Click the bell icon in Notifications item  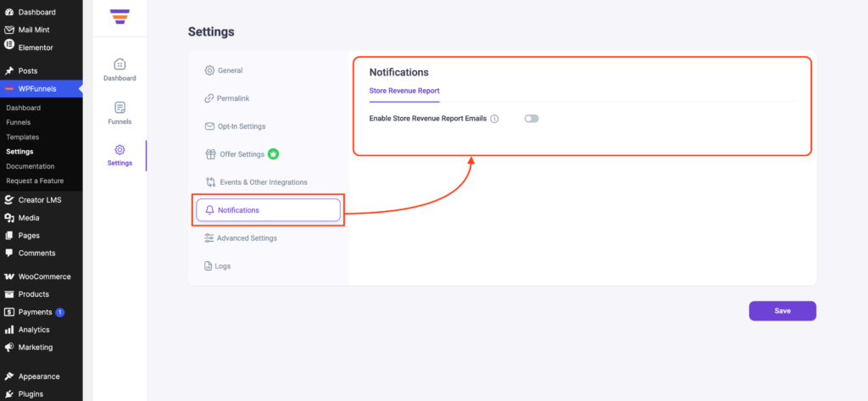coord(209,210)
